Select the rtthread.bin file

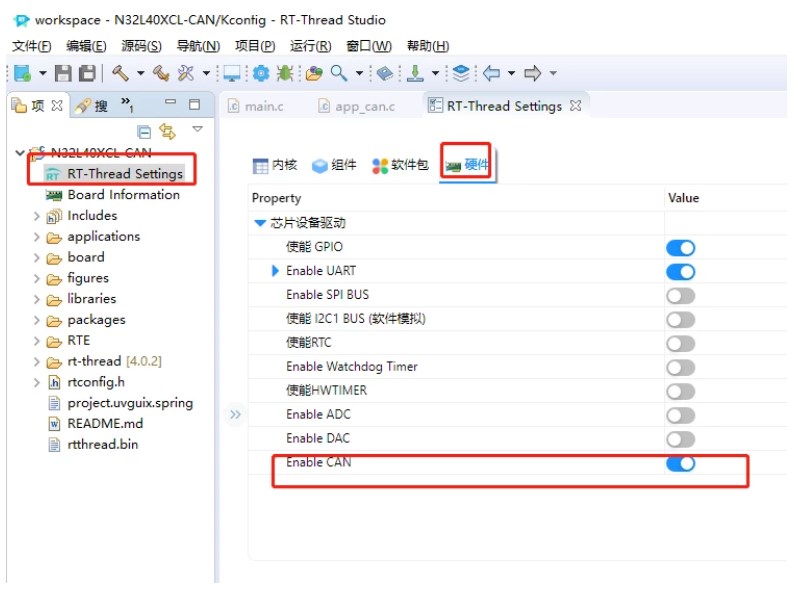[x=93, y=445]
